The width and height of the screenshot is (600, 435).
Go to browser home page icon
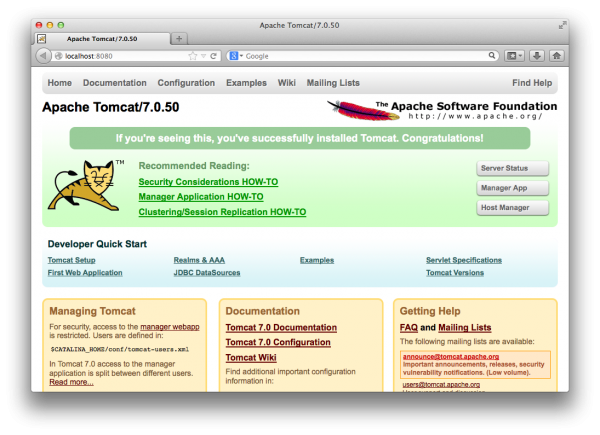pyautogui.click(x=556, y=56)
